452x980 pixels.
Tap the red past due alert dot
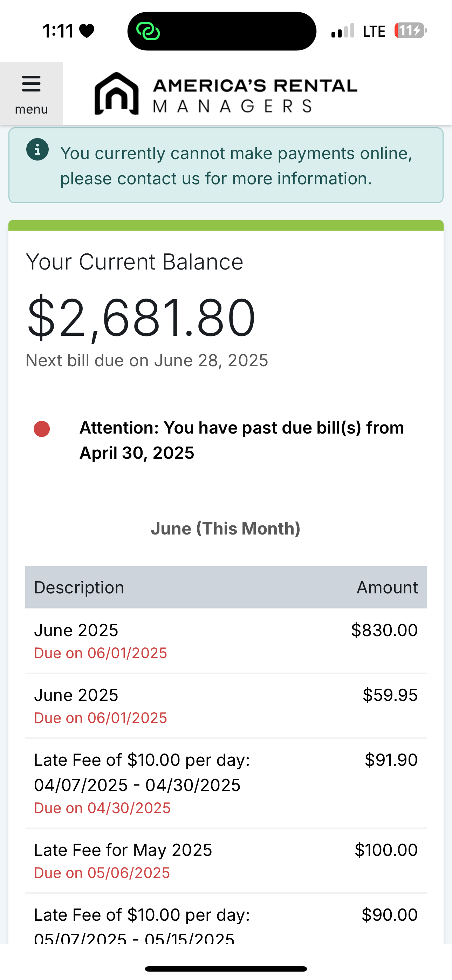42,429
